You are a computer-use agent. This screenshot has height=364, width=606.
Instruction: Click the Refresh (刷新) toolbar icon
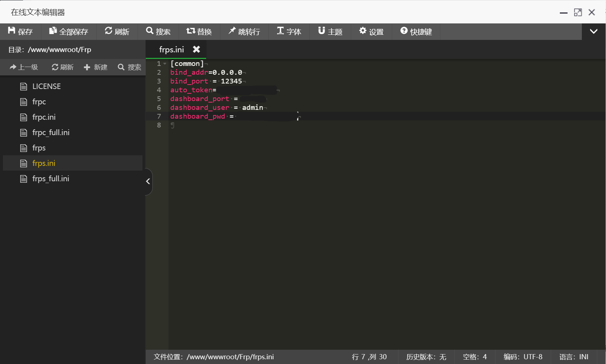tap(108, 31)
